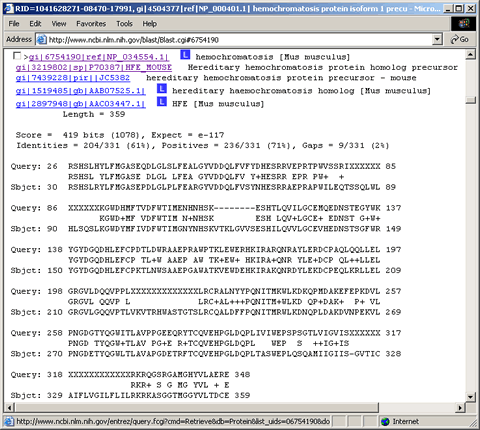Click the horizontal scrollbar left arrow
The height and width of the screenshot is (430, 480).
[9, 407]
